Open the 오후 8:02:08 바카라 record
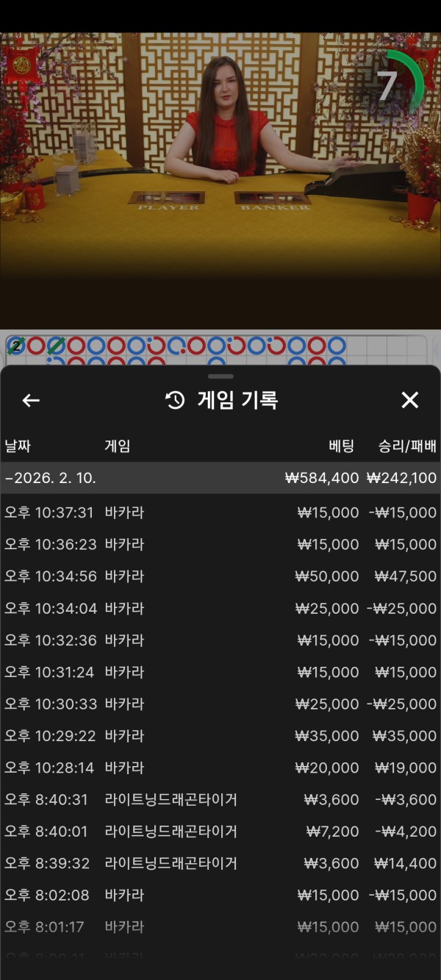 point(220,895)
